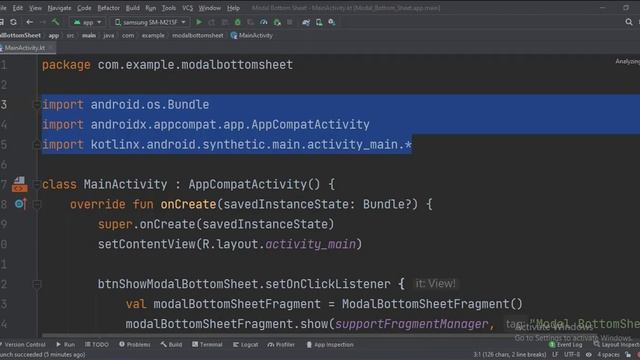Click ModalBottomSheetFragment() constructor call in code

coord(432,304)
